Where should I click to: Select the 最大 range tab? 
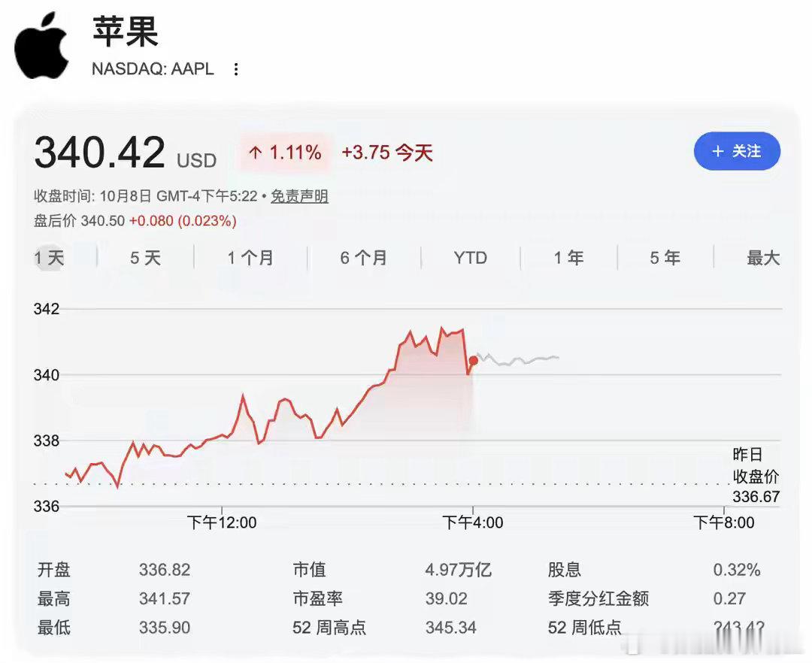(x=763, y=258)
